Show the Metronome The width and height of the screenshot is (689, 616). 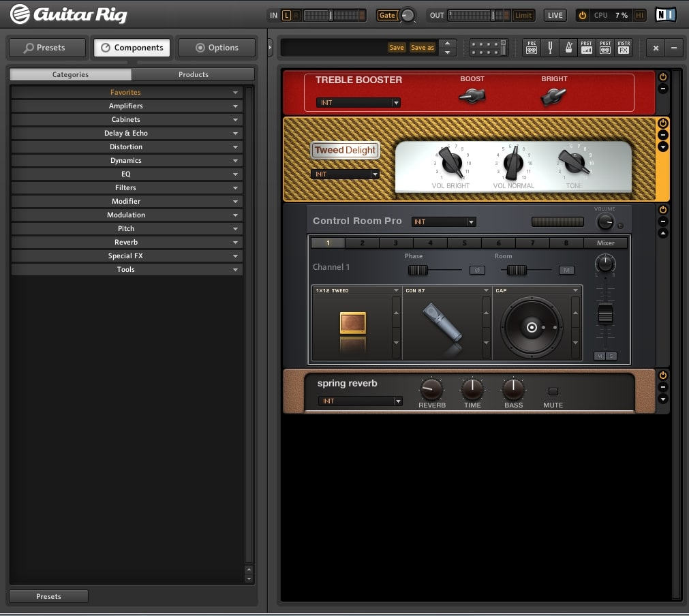click(568, 48)
